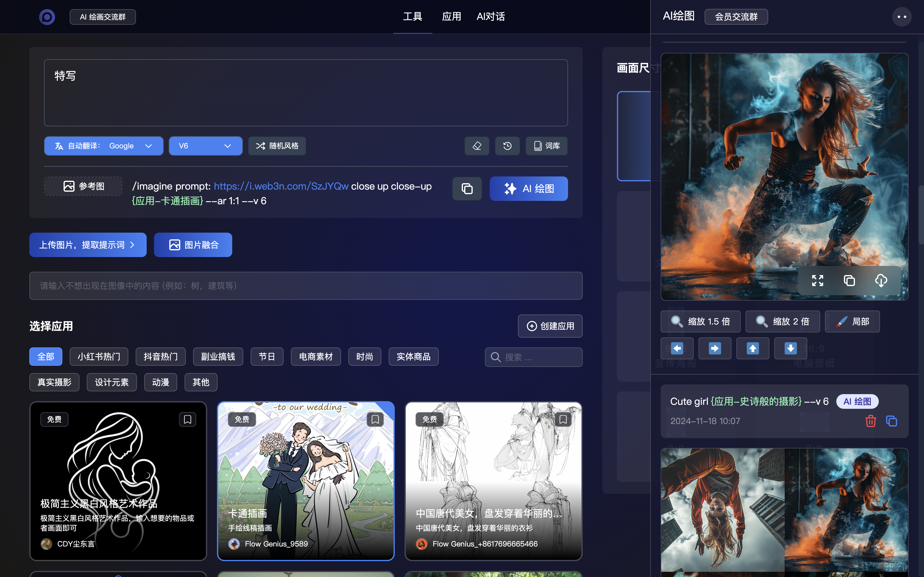The height and width of the screenshot is (577, 924).
Task: Bookmark the 极简主义黑白风格 app card
Action: (x=188, y=419)
